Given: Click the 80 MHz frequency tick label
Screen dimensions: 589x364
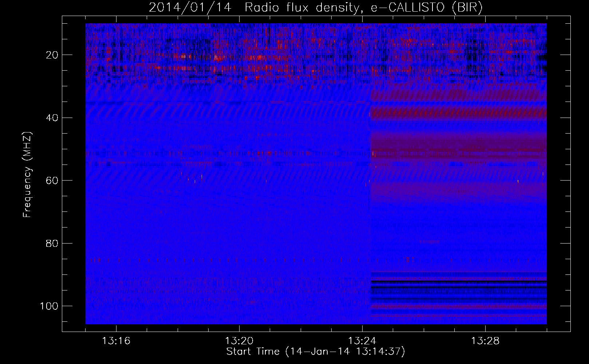Looking at the screenshot, I should pyautogui.click(x=52, y=243).
